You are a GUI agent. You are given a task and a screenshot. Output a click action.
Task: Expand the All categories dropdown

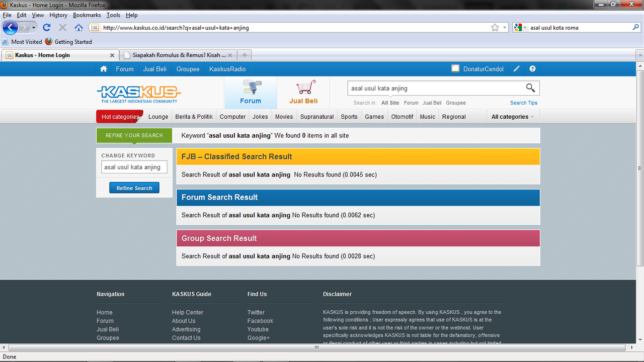[x=513, y=117]
